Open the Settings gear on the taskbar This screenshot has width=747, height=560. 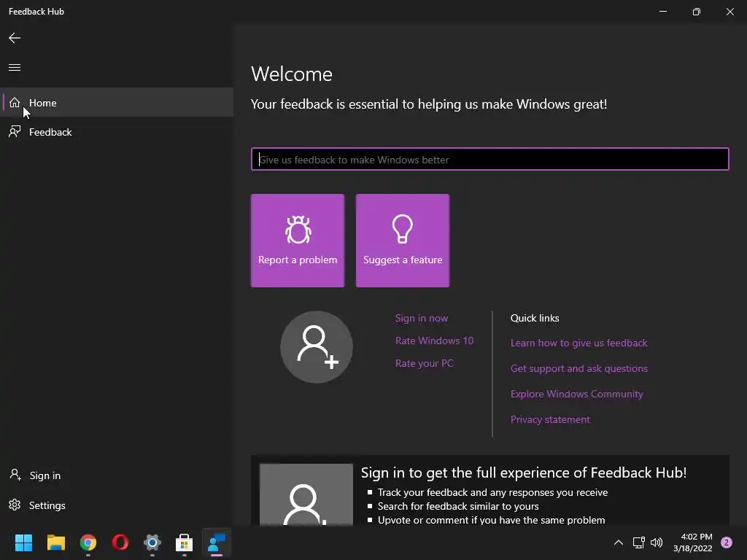coord(152,542)
